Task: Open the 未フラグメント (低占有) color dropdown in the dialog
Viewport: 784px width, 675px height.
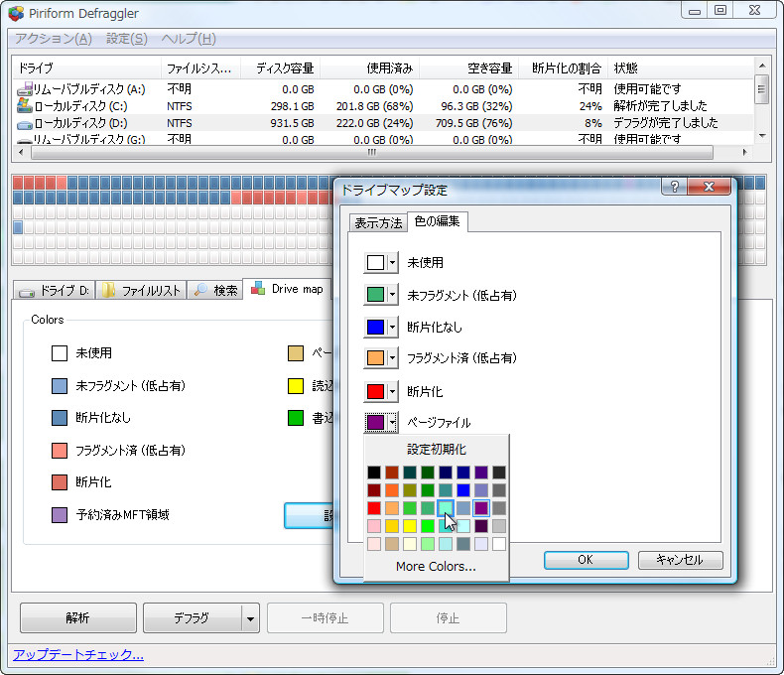Action: (x=393, y=295)
